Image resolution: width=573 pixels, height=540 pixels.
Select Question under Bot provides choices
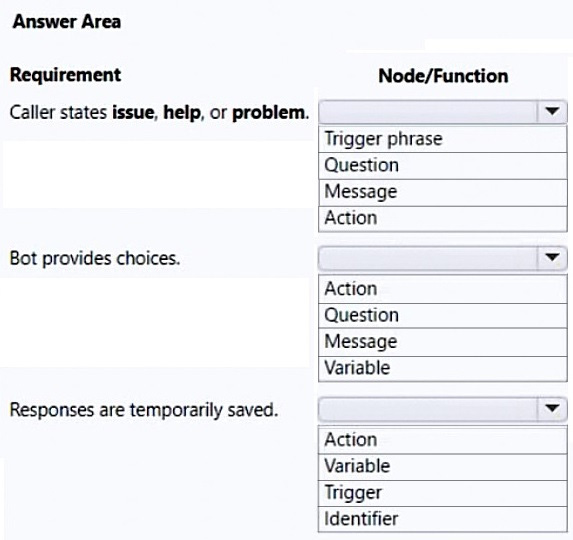[x=443, y=316]
